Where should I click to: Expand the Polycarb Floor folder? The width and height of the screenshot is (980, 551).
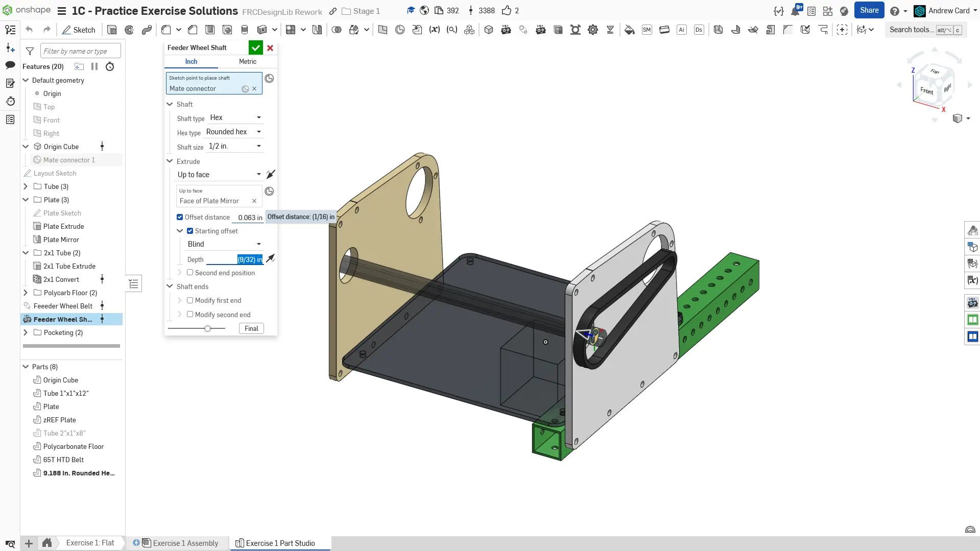pyautogui.click(x=26, y=293)
